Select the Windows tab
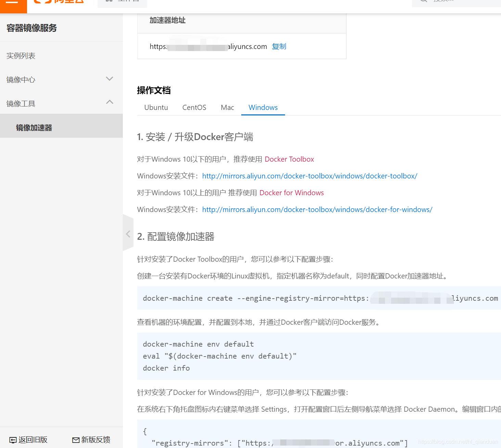Image resolution: width=501 pixels, height=448 pixels. (263, 108)
